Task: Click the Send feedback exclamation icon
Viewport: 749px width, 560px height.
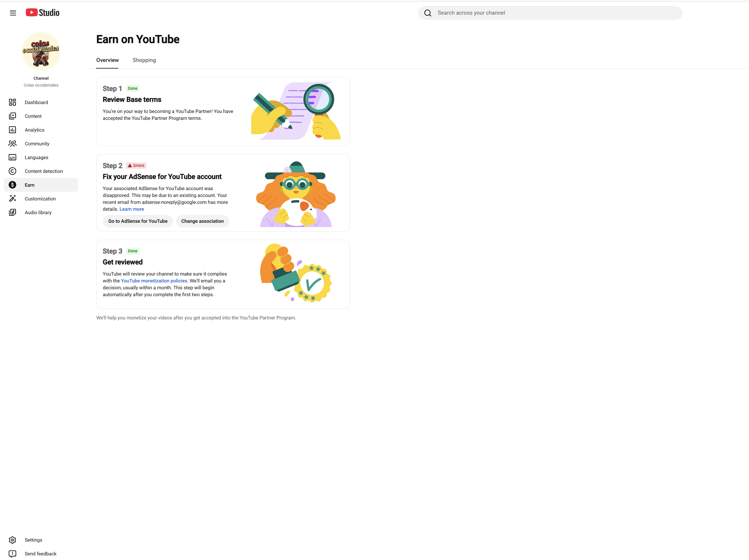Action: (x=13, y=554)
